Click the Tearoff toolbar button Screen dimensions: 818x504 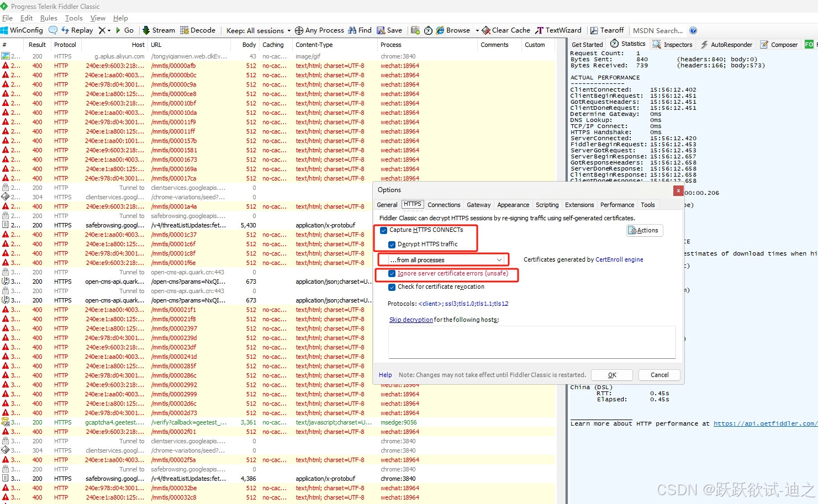pos(607,30)
